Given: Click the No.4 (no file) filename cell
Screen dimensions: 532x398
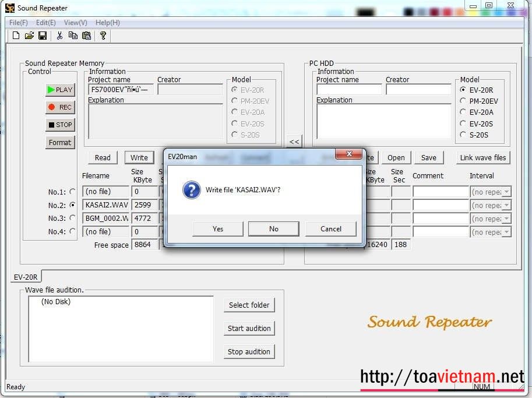Looking at the screenshot, I should [106, 232].
